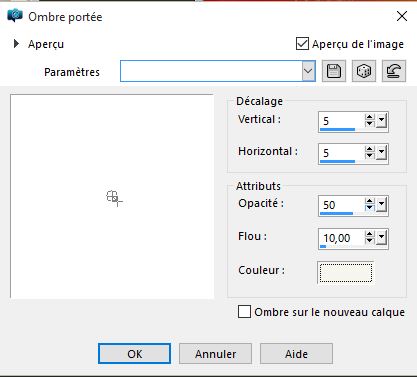Expand the Aperçu disclosure triangle
The image size is (417, 377).
(16, 44)
